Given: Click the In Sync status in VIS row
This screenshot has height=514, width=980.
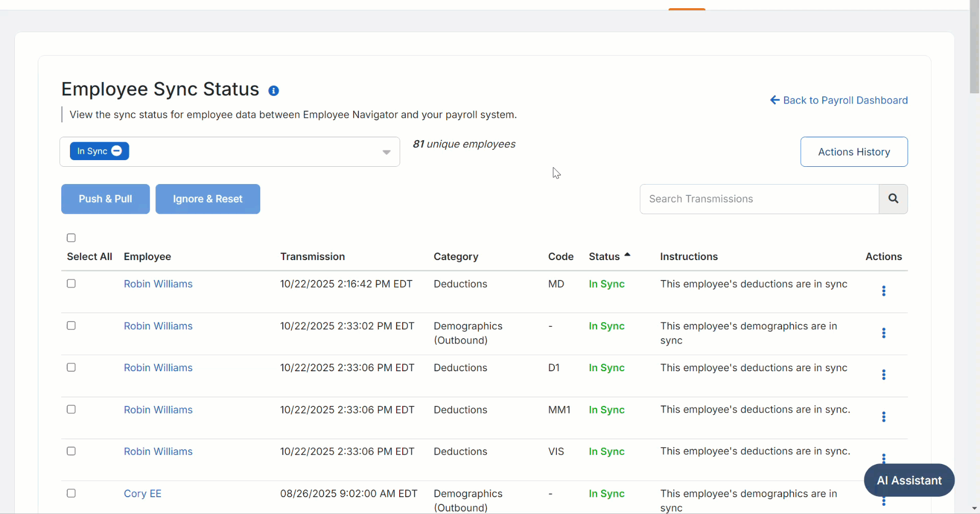Looking at the screenshot, I should pos(606,452).
